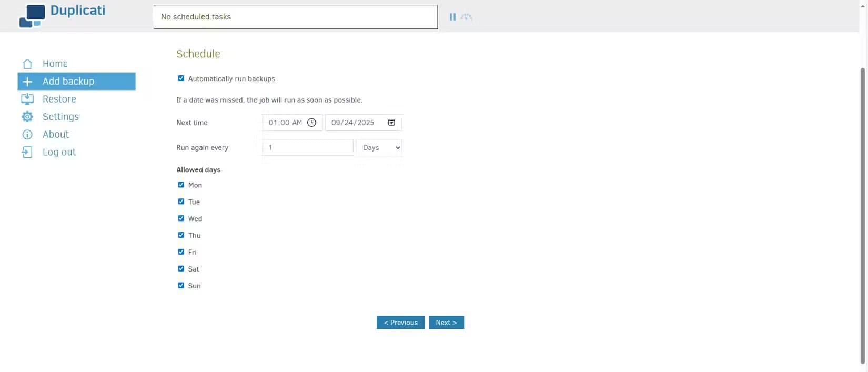868x372 pixels.
Task: Click the Log out door icon
Action: coord(27,152)
